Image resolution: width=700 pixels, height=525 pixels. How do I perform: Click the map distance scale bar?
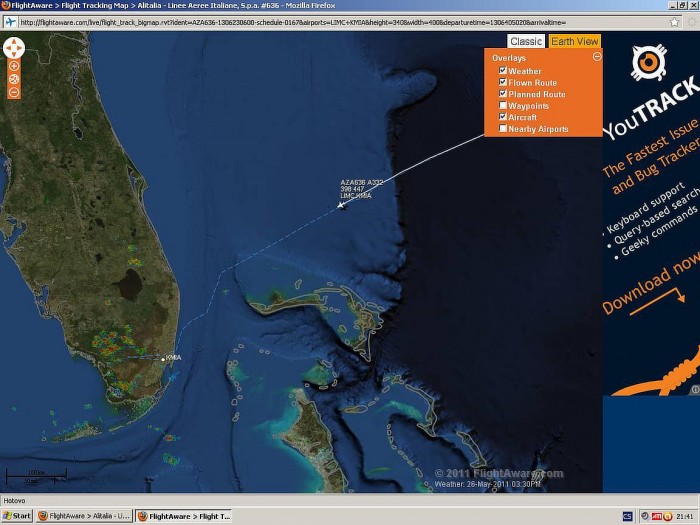[36, 476]
